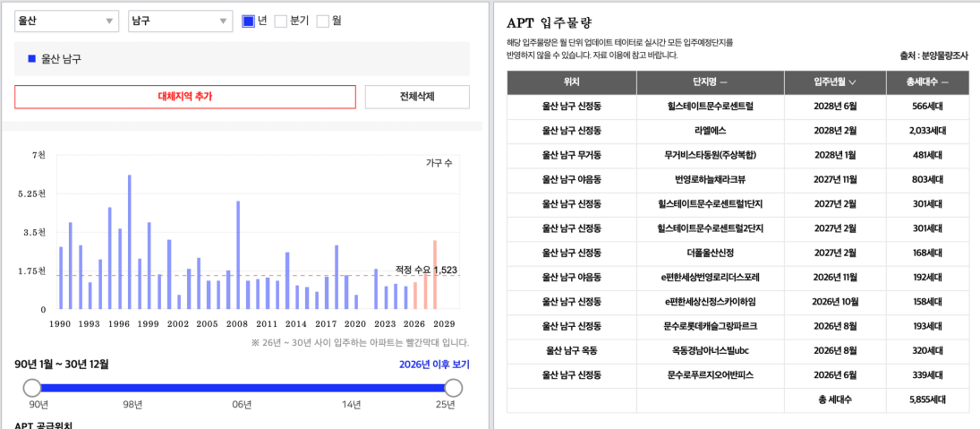
Task: Open the 2026년 이후 보기 link
Action: pos(434,365)
